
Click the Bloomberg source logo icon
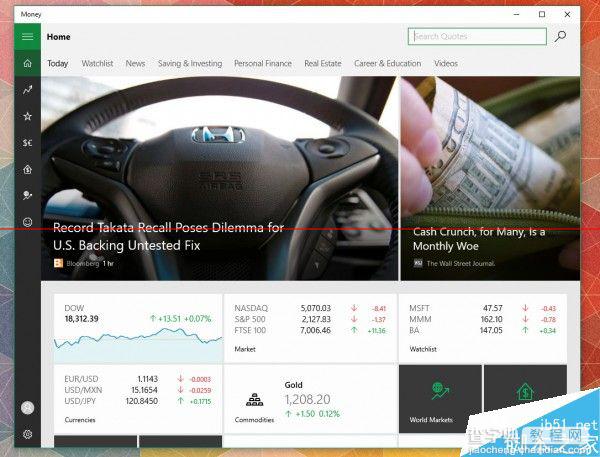(x=59, y=263)
